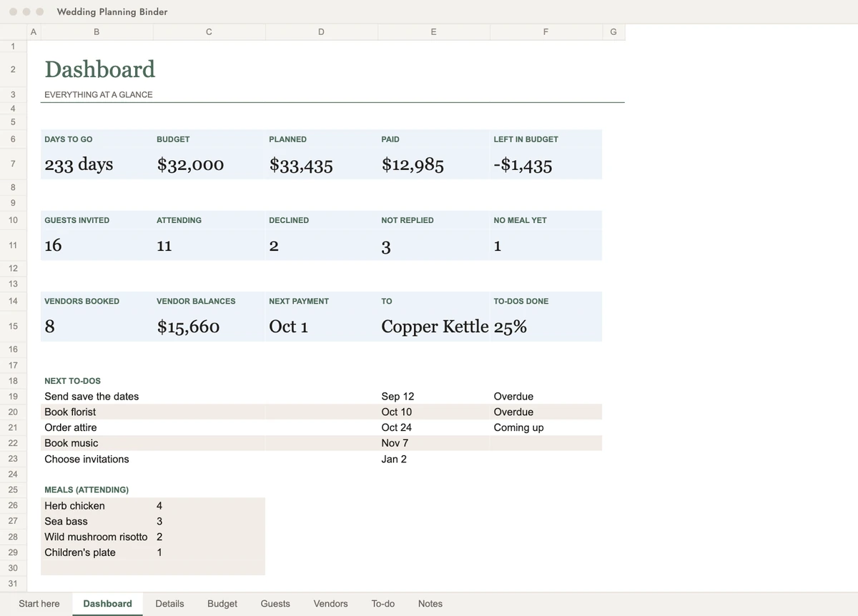Click the NEXT TO-DOS heading
858x616 pixels.
tap(72, 381)
